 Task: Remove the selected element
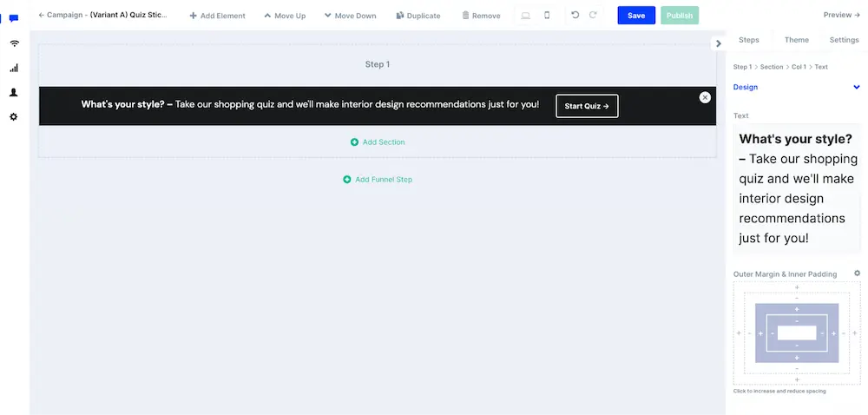click(x=481, y=16)
